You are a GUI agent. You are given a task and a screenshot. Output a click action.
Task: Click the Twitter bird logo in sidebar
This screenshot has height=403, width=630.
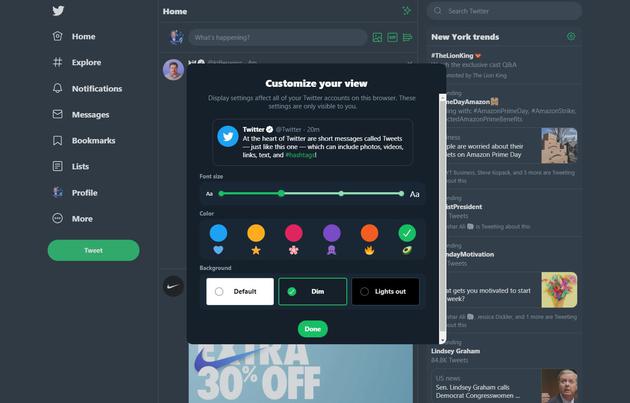58,10
